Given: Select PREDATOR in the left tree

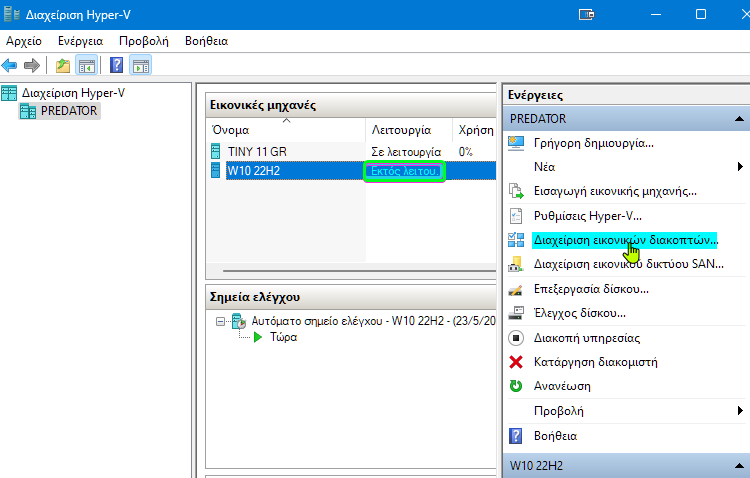Looking at the screenshot, I should [69, 111].
